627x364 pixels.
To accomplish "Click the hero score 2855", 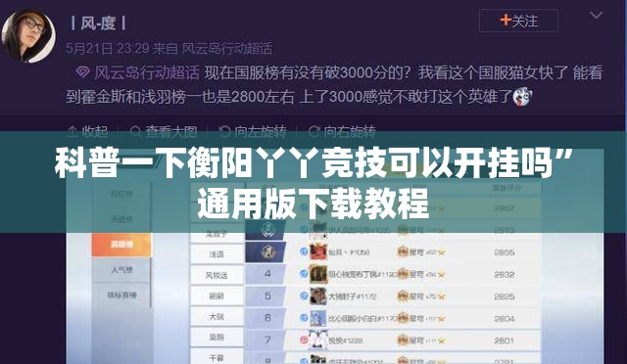I will (x=504, y=252).
